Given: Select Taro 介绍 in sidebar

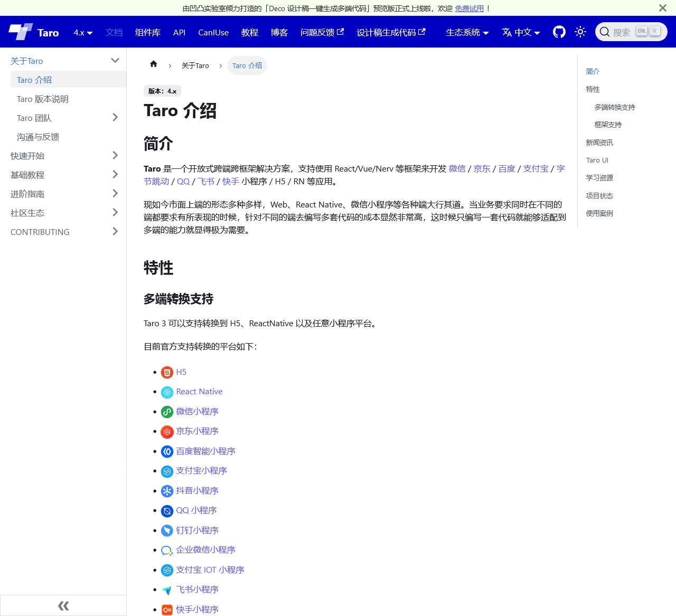Looking at the screenshot, I should 68,80.
